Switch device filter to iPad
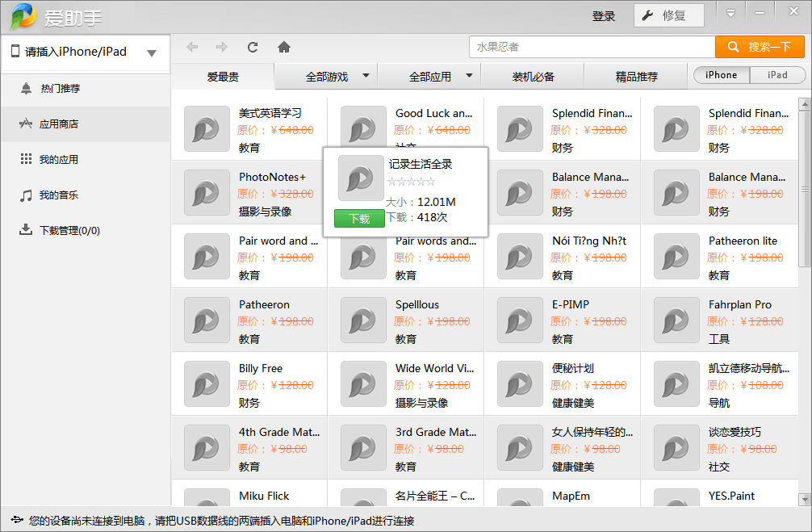 click(x=777, y=75)
